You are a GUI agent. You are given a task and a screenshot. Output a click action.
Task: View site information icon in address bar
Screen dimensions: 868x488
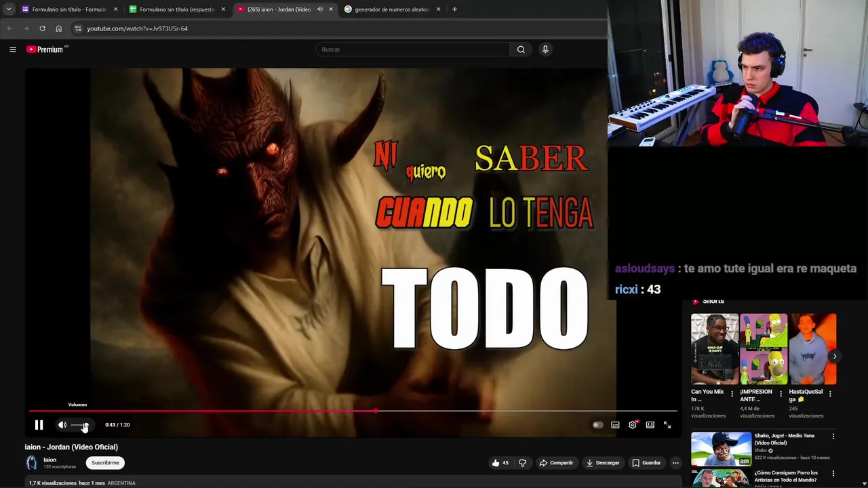78,28
